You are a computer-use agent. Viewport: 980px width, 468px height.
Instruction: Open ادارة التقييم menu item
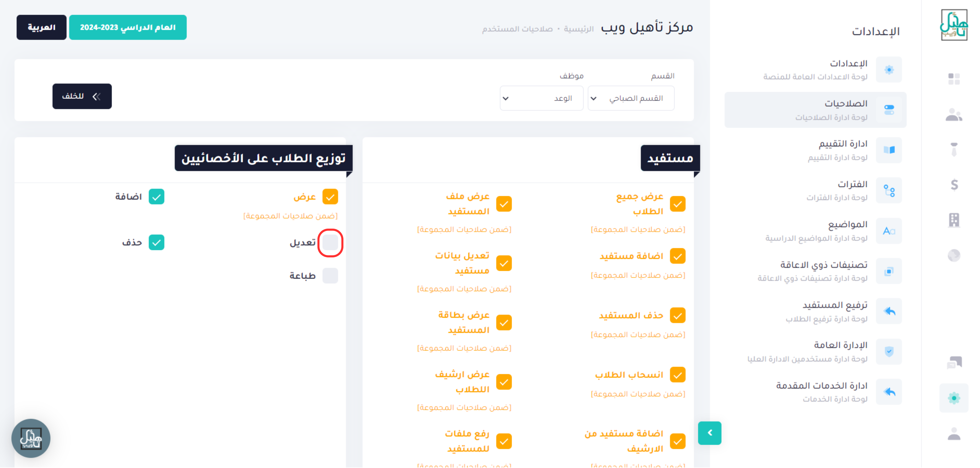[x=815, y=150]
